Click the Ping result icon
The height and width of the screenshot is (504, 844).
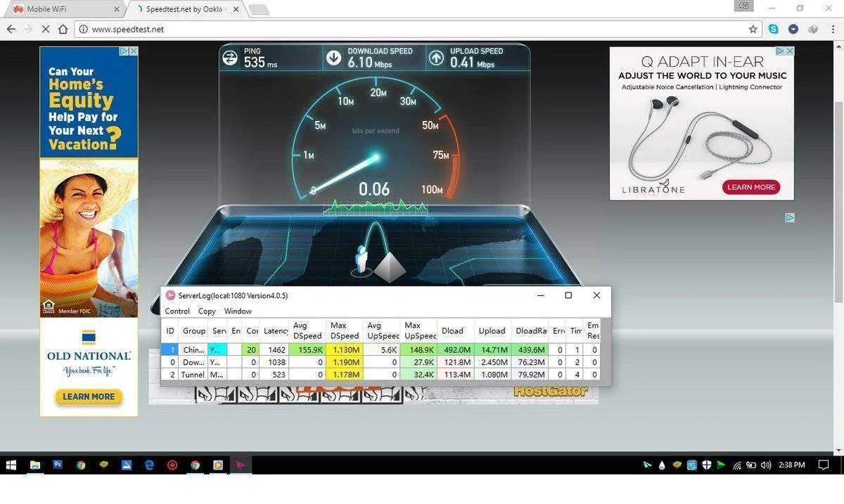pos(230,58)
